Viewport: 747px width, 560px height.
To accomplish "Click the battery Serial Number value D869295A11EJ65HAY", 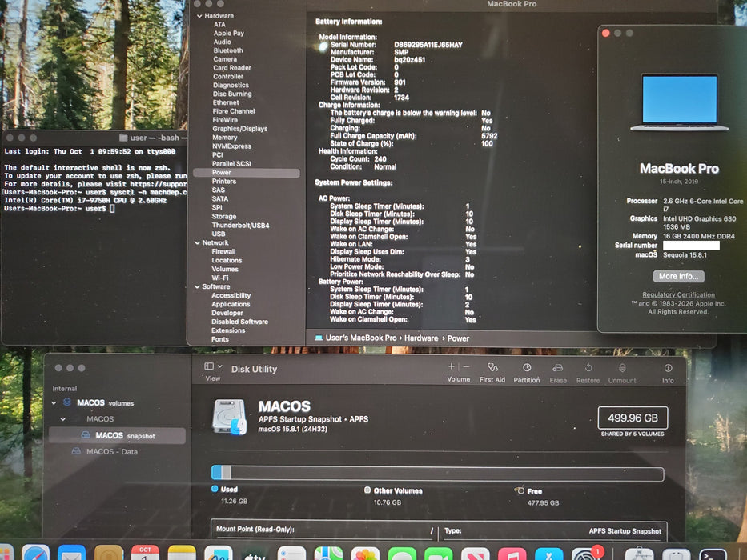I will 428,45.
